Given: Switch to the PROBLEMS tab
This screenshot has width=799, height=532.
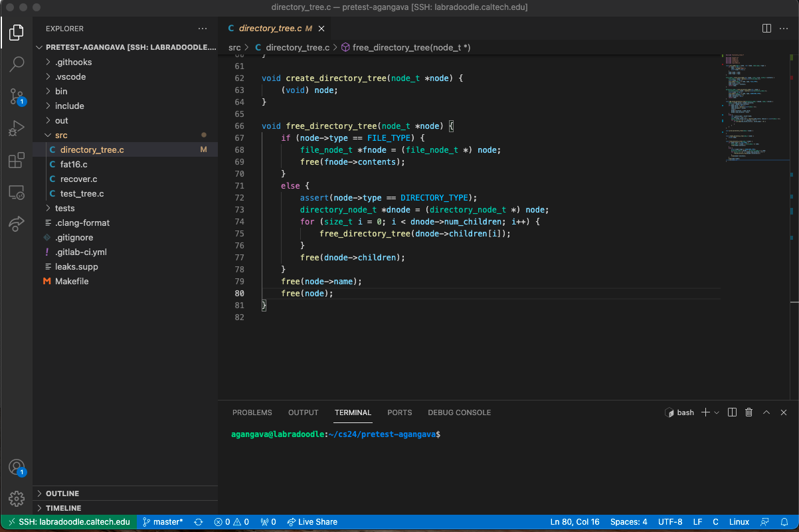Looking at the screenshot, I should [x=252, y=412].
